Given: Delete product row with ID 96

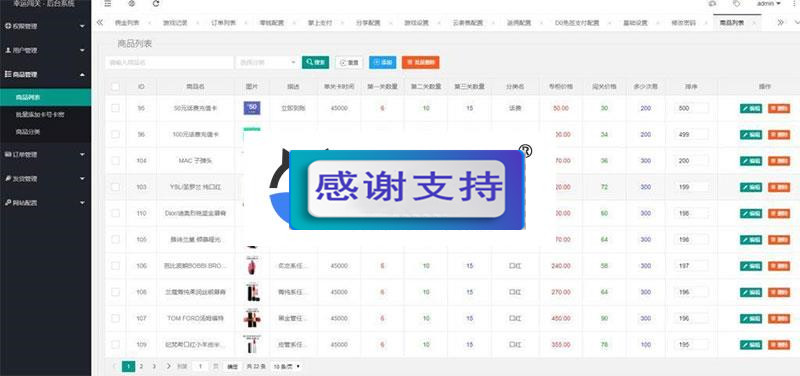Looking at the screenshot, I should (779, 135).
